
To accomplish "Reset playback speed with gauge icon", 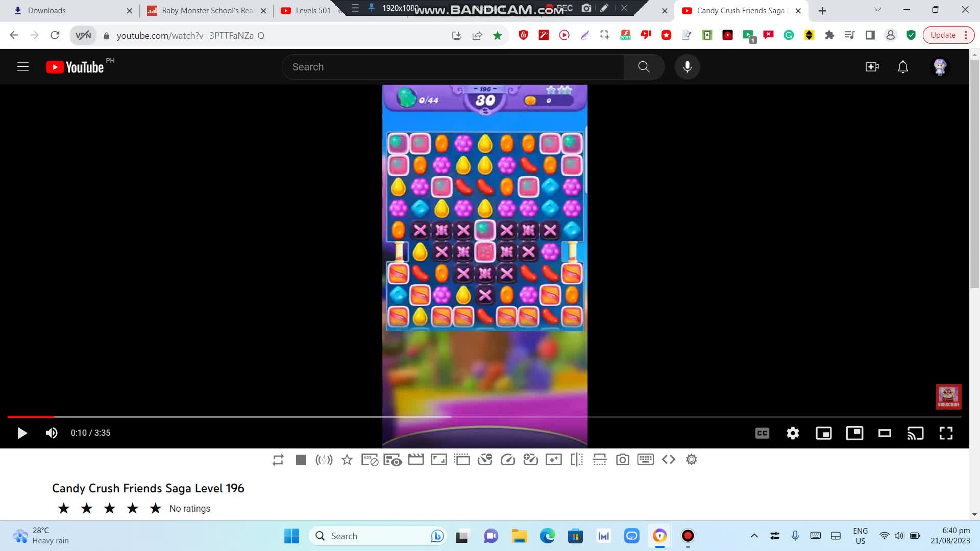I will point(508,460).
